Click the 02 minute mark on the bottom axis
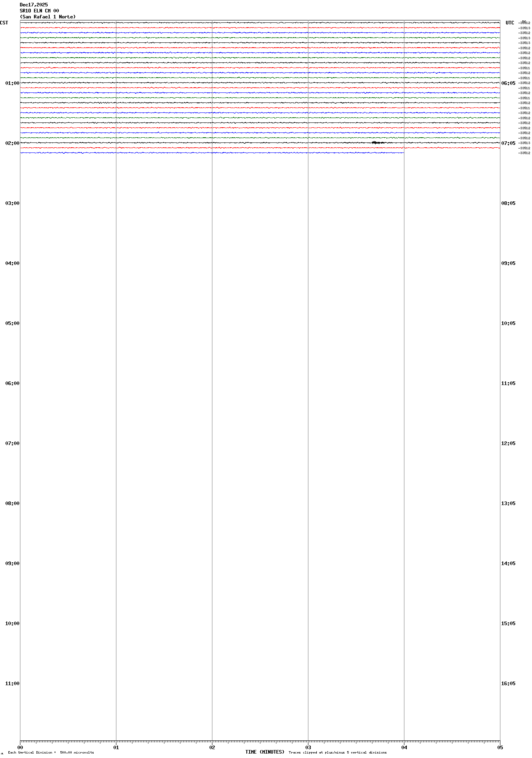The width and height of the screenshot is (532, 758). tap(212, 747)
